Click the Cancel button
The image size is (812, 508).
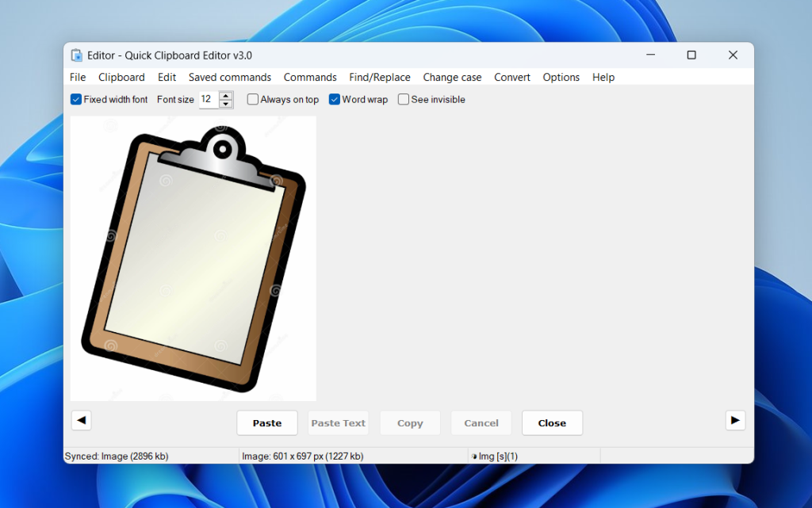(x=481, y=422)
